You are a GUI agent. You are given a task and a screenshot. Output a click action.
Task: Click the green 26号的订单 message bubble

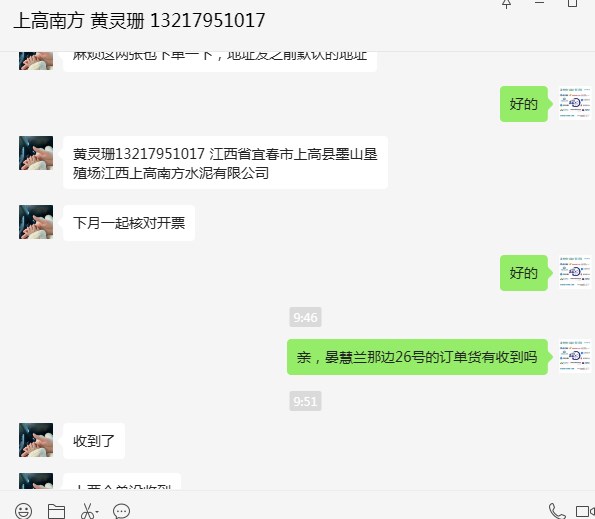417,357
